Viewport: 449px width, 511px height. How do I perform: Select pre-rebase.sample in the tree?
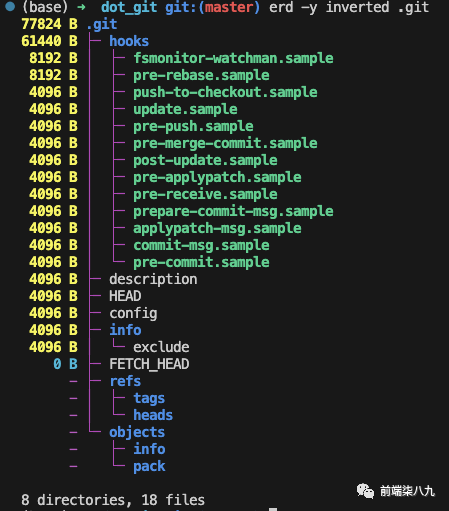pyautogui.click(x=201, y=75)
